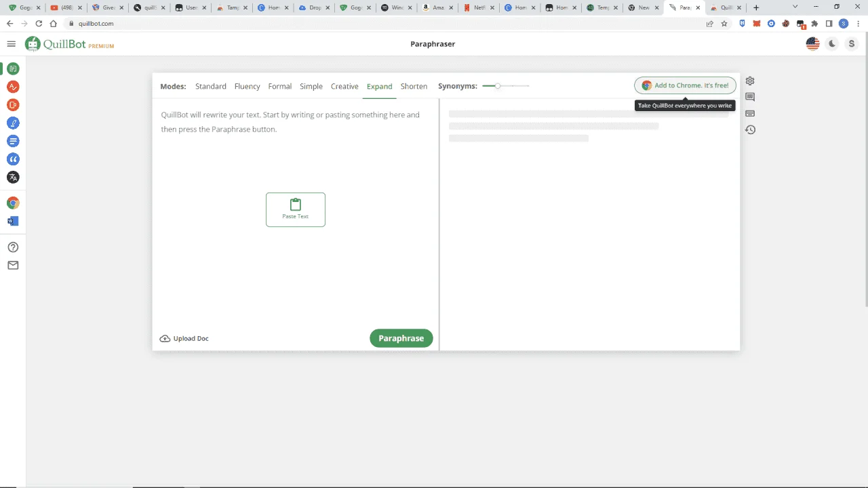Open the Extensions puzzle icon
This screenshot has height=488, width=868.
click(x=814, y=23)
